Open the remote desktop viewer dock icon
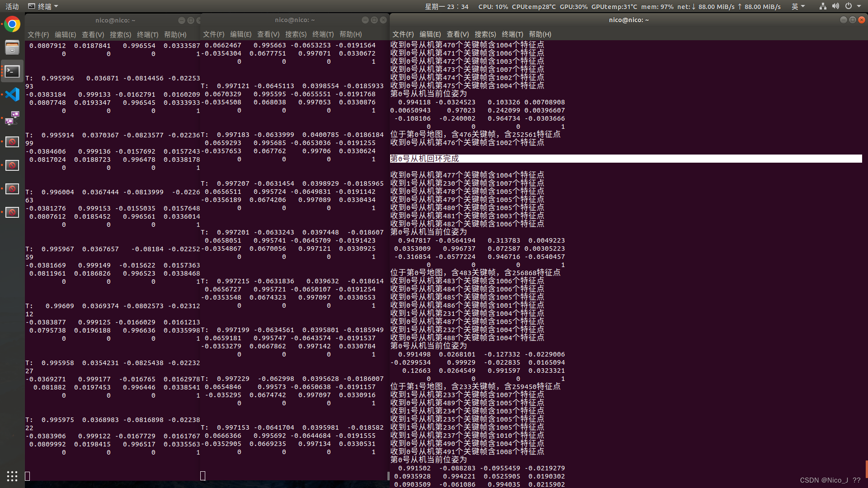 (12, 118)
